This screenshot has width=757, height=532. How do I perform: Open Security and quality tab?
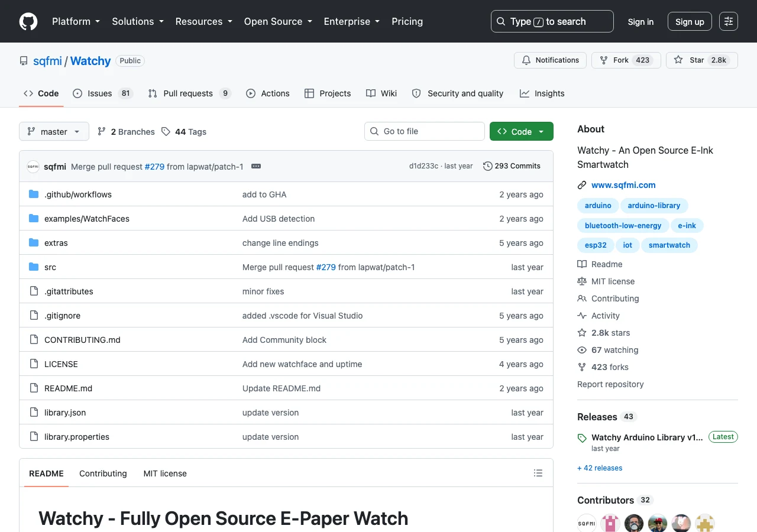point(458,93)
